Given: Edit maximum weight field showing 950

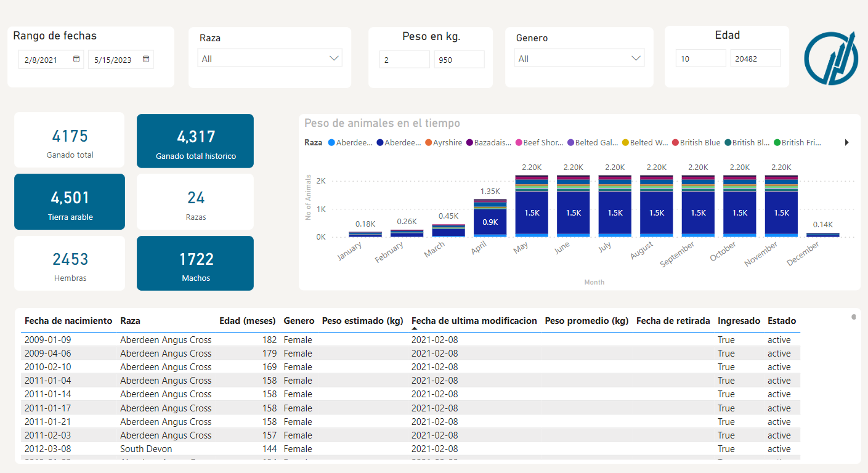Looking at the screenshot, I should point(459,59).
